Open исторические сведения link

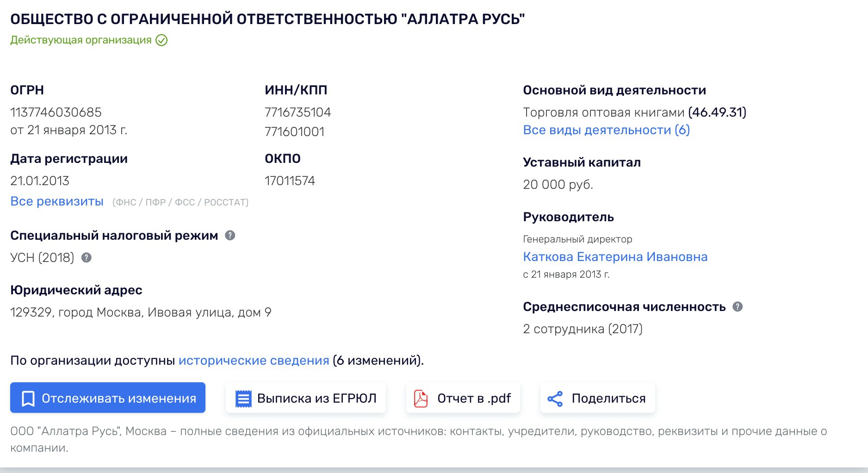tap(254, 361)
